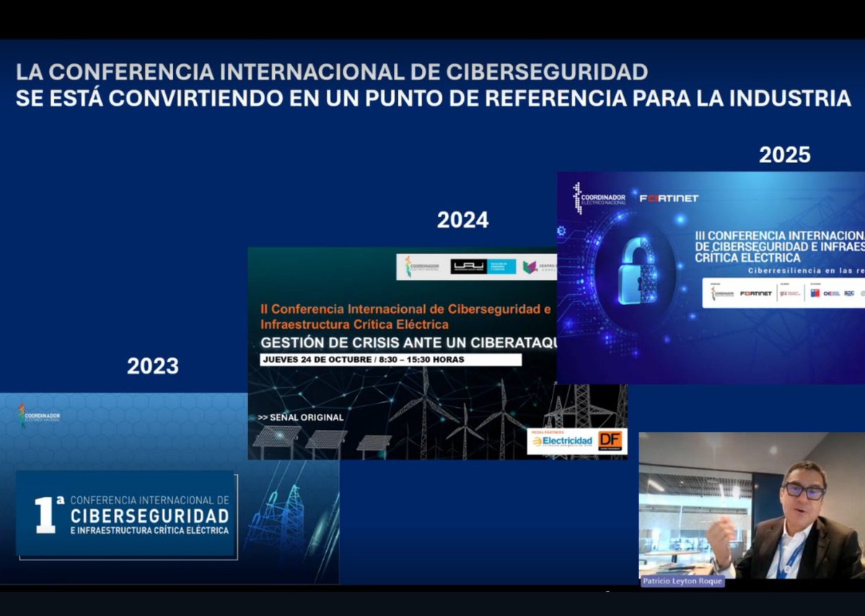
Task: Select the Coordinador Eléctrico Nacional logo on 2025 banner
Action: click(600, 199)
